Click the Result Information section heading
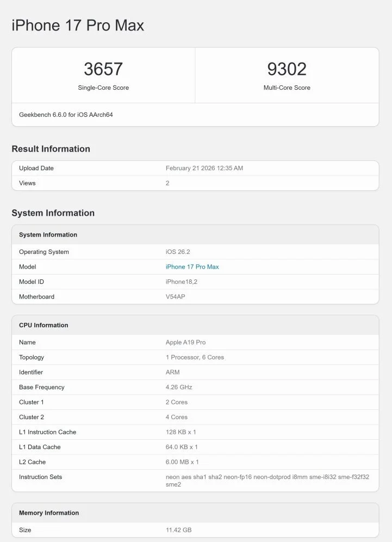This screenshot has height=542, width=392. click(x=51, y=148)
